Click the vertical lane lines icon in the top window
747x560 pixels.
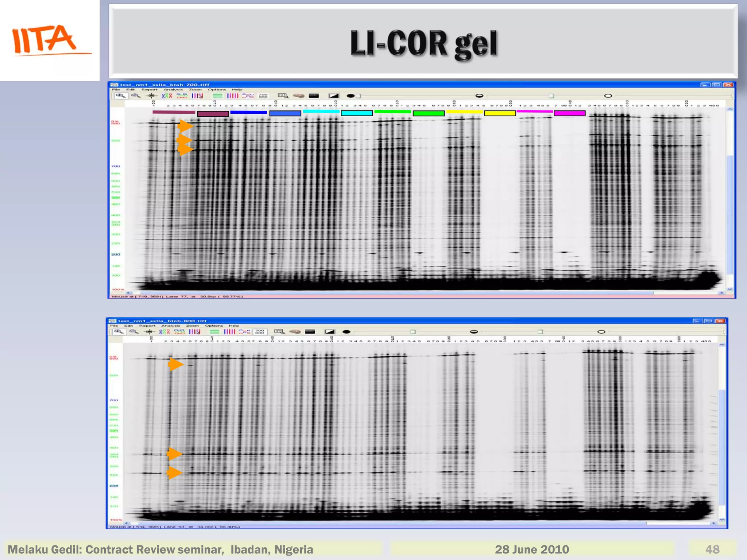(x=232, y=96)
